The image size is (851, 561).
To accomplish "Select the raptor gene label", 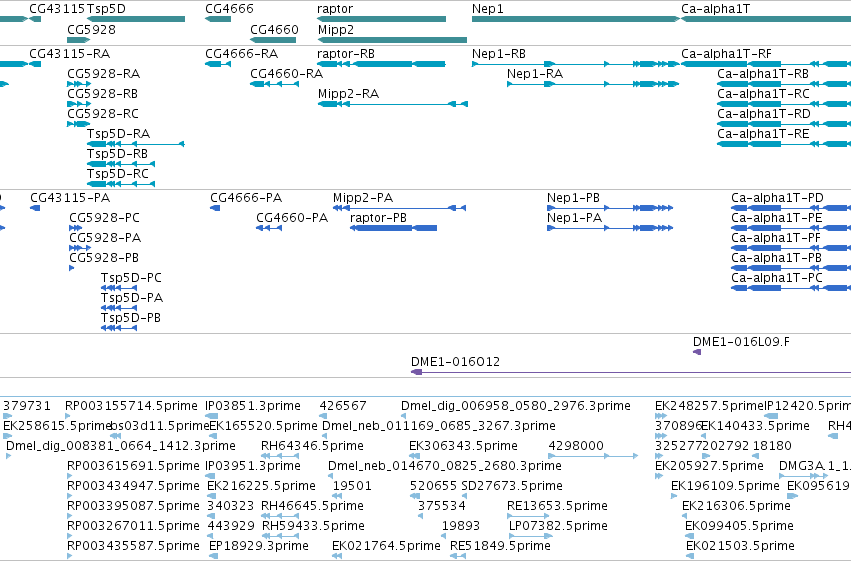I will pyautogui.click(x=335, y=9).
